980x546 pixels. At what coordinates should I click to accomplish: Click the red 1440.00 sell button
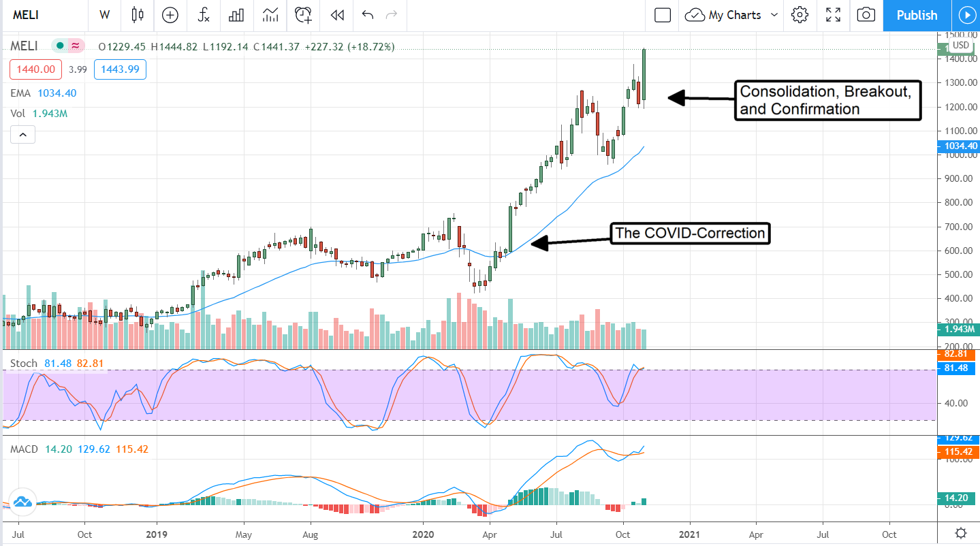coord(36,69)
